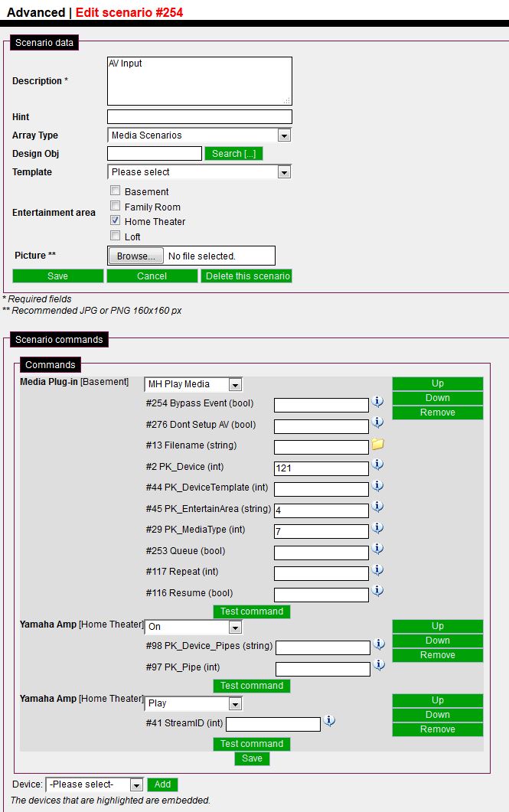Image resolution: width=509 pixels, height=812 pixels.
Task: Click the #97 PK_Pipe field
Action: [x=323, y=669]
